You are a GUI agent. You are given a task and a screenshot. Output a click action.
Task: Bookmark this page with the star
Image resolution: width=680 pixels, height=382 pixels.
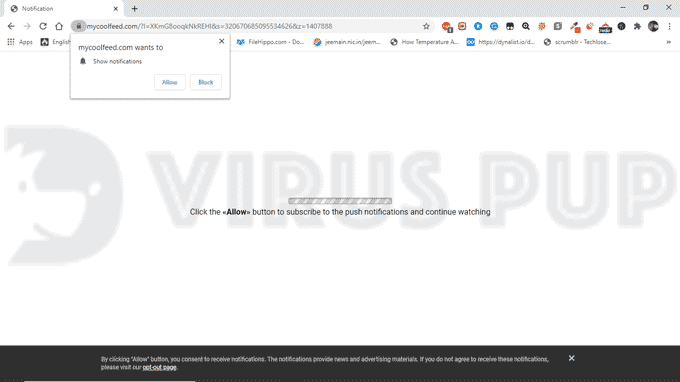(x=426, y=26)
